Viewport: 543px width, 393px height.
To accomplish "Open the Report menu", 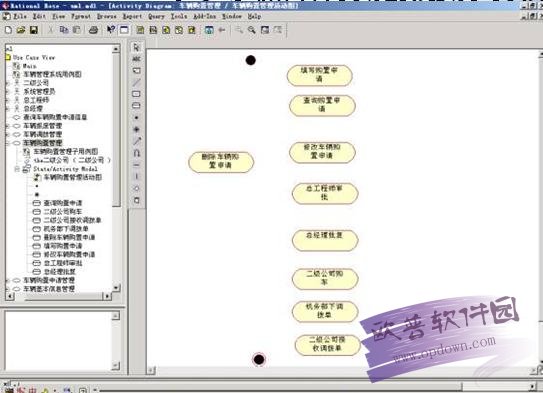I will tap(132, 16).
